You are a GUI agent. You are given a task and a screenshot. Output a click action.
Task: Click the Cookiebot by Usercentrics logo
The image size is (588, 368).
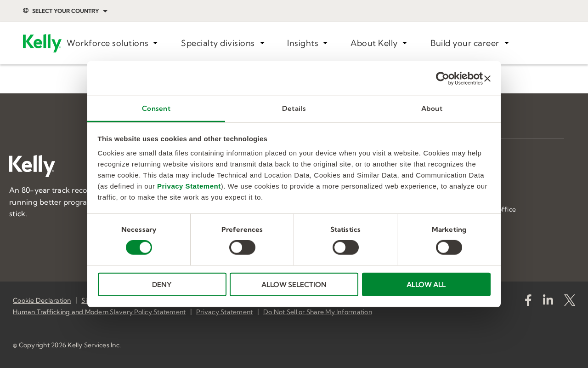tap(459, 79)
